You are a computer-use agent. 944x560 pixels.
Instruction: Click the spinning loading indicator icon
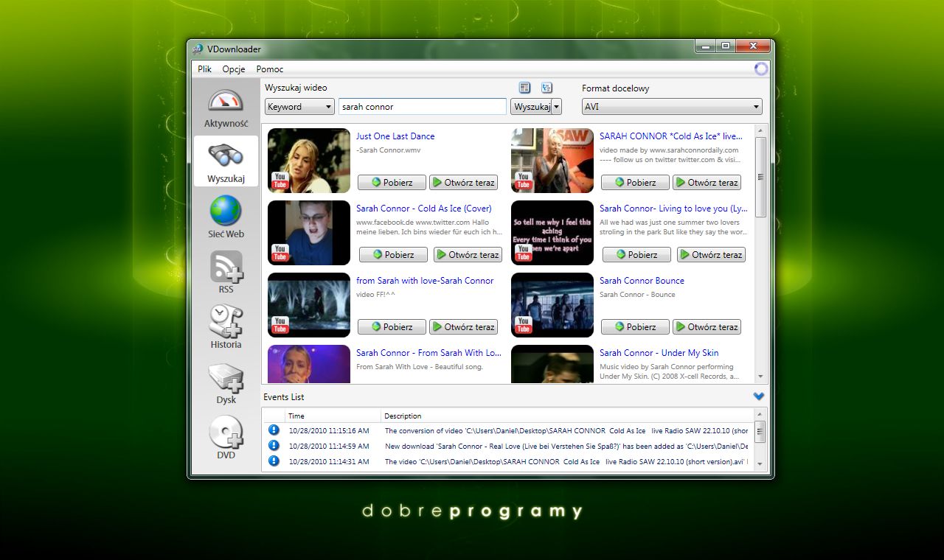coord(761,69)
